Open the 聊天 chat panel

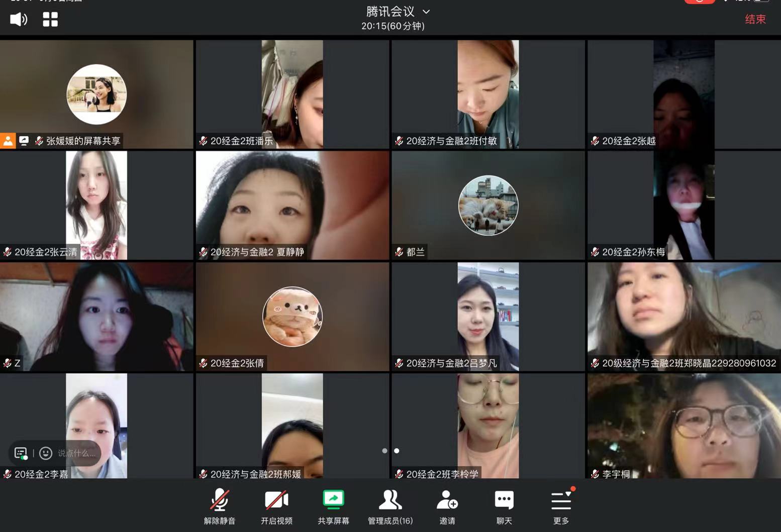[x=504, y=506]
